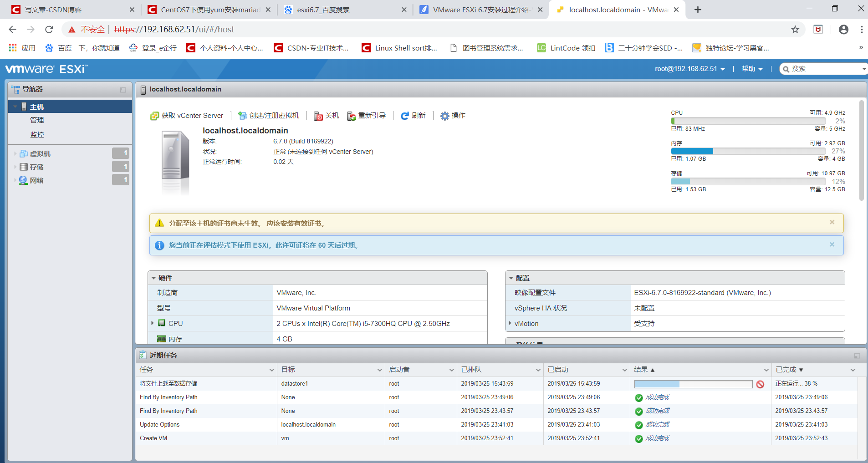The height and width of the screenshot is (463, 868).
Task: Show more bookmarks with the overflow chevron
Action: pyautogui.click(x=861, y=47)
